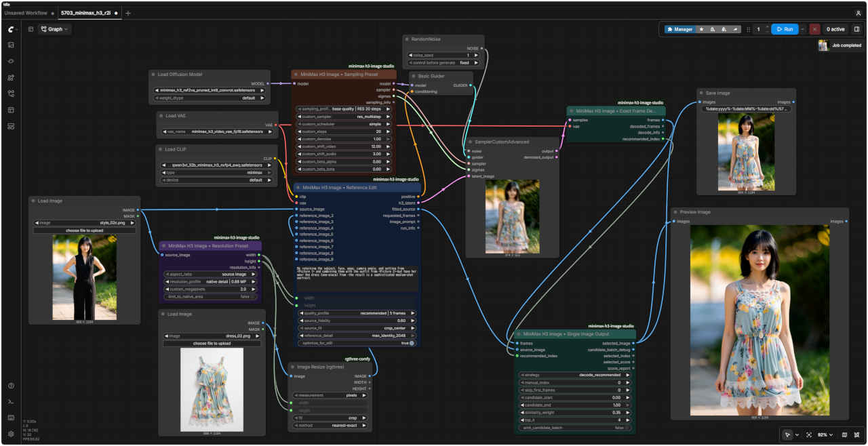Toggle the console terminal icon
The height and width of the screenshot is (446, 868).
click(11, 402)
